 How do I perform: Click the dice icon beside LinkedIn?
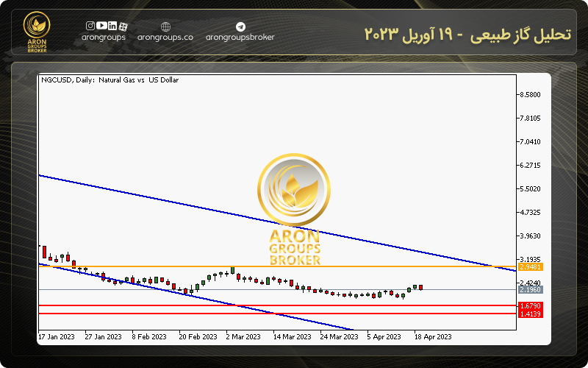123,26
